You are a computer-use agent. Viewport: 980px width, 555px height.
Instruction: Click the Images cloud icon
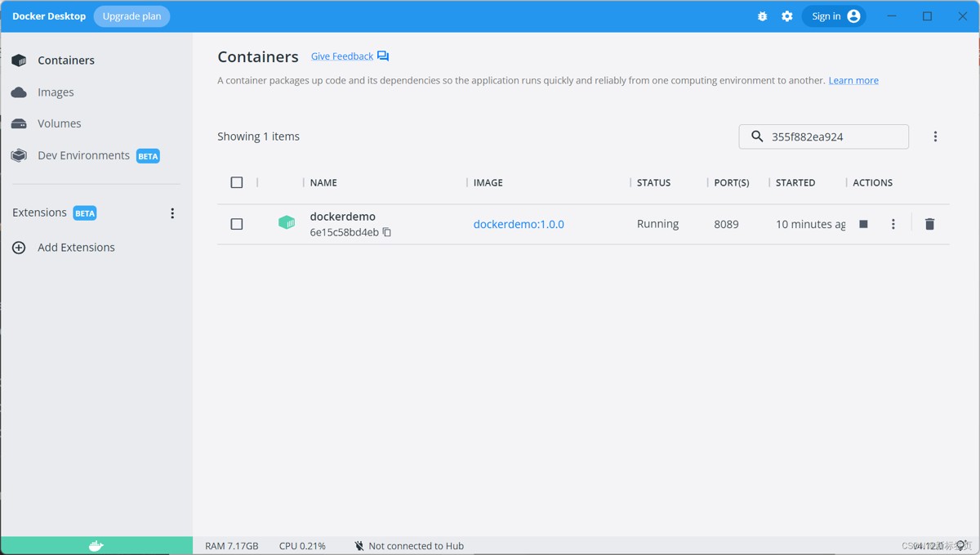(19, 92)
